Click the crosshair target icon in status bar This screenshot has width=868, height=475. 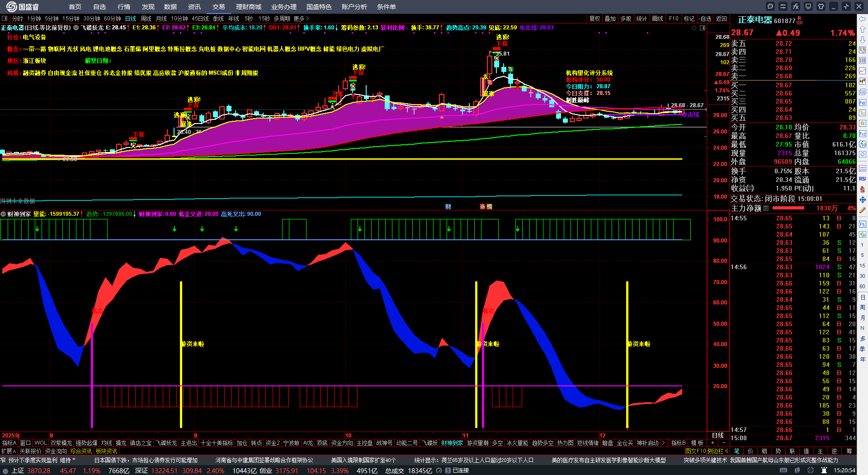[811, 470]
